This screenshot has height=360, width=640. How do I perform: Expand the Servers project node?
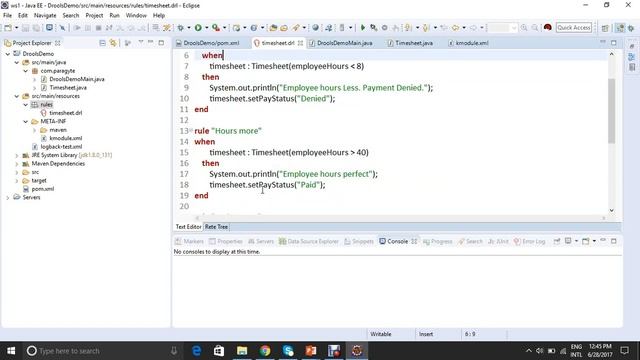[8, 198]
